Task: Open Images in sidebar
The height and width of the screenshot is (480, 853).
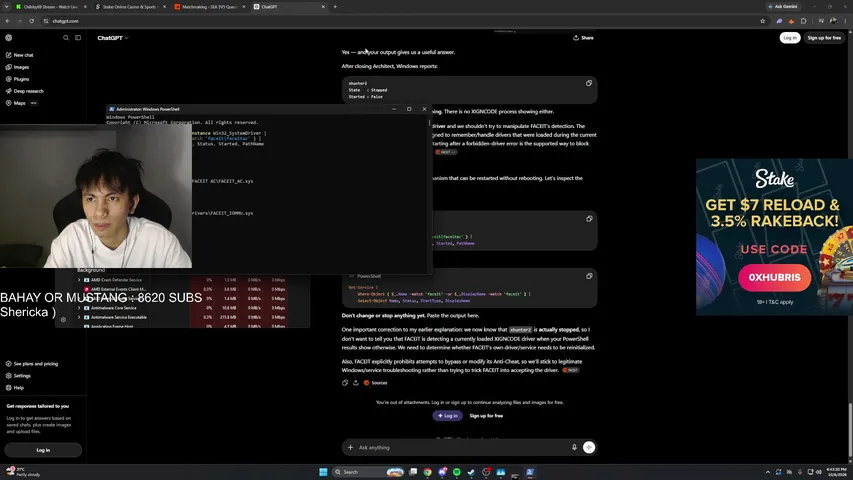Action: click(x=17, y=67)
